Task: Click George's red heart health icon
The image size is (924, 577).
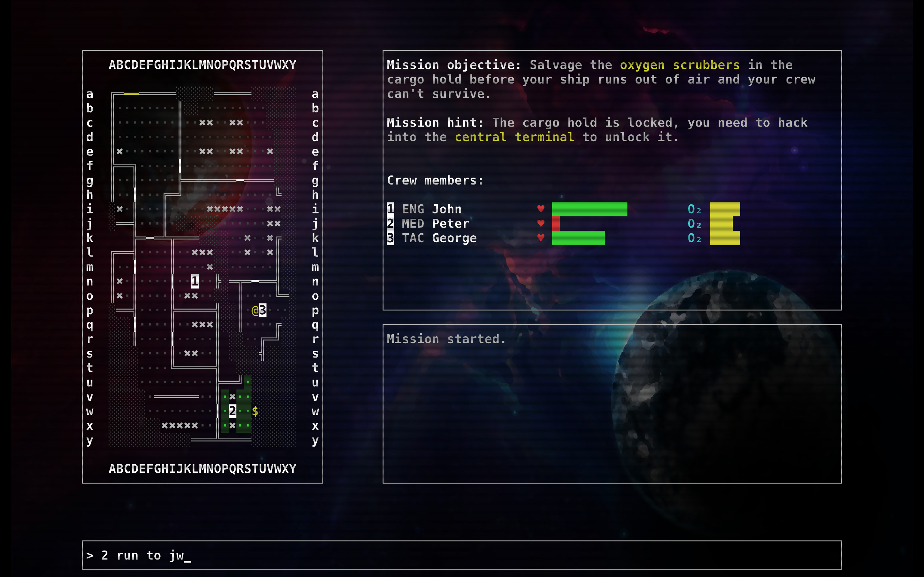Action: pyautogui.click(x=541, y=238)
